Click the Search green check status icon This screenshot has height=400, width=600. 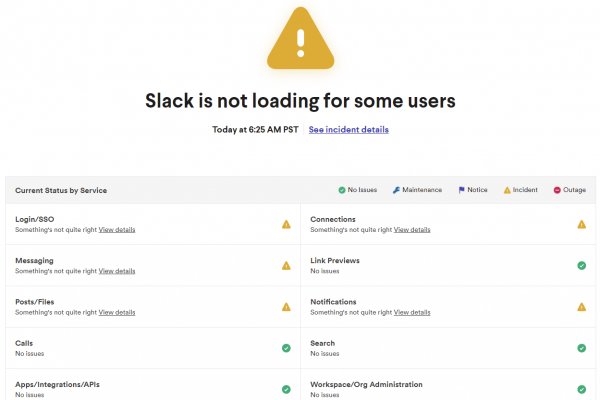pyautogui.click(x=581, y=348)
